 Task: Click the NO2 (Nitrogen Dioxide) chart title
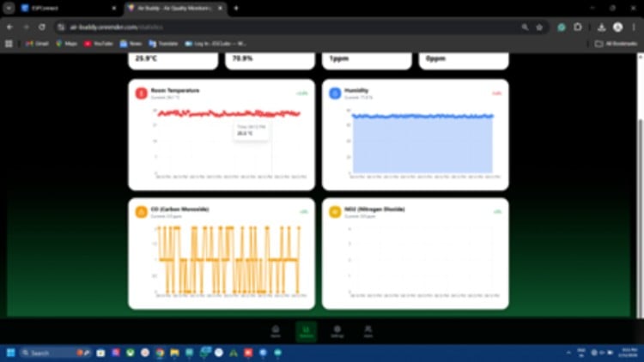point(374,209)
